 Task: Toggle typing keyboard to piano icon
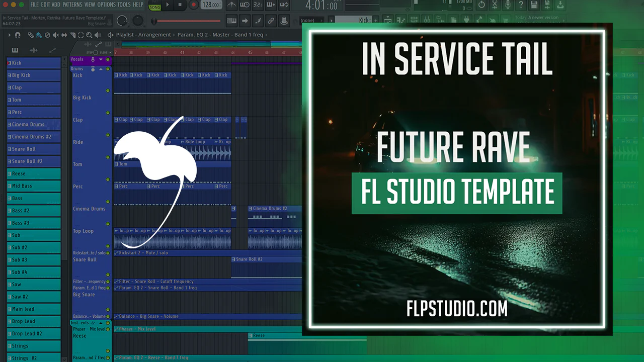[x=232, y=21]
